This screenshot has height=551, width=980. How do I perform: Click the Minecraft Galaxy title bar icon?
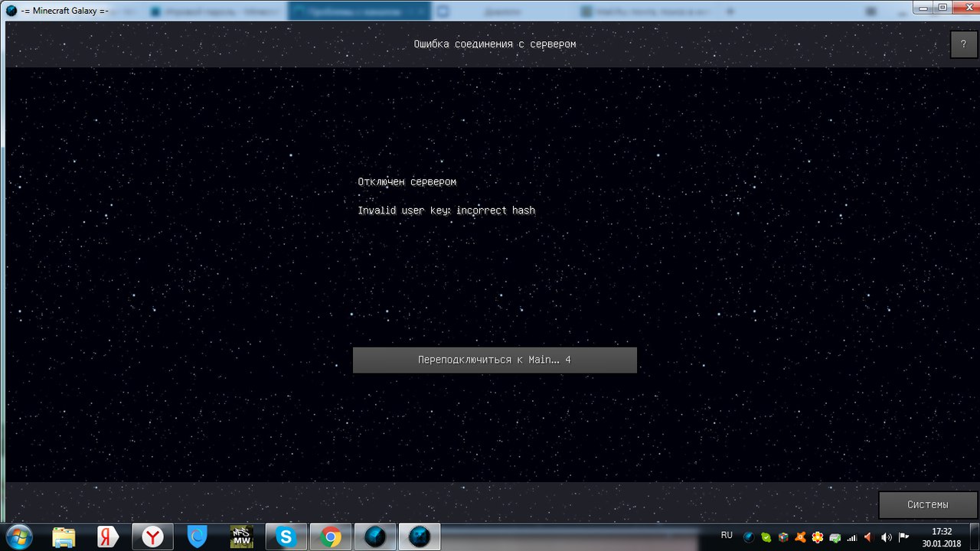[11, 10]
